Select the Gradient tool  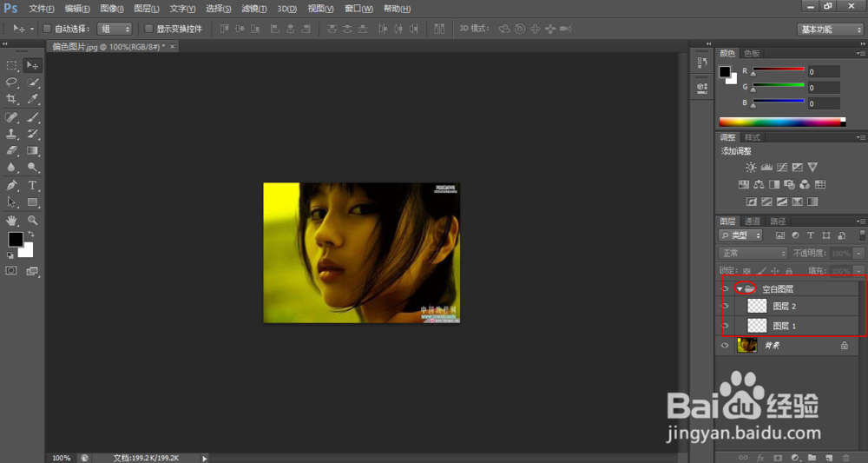point(32,150)
